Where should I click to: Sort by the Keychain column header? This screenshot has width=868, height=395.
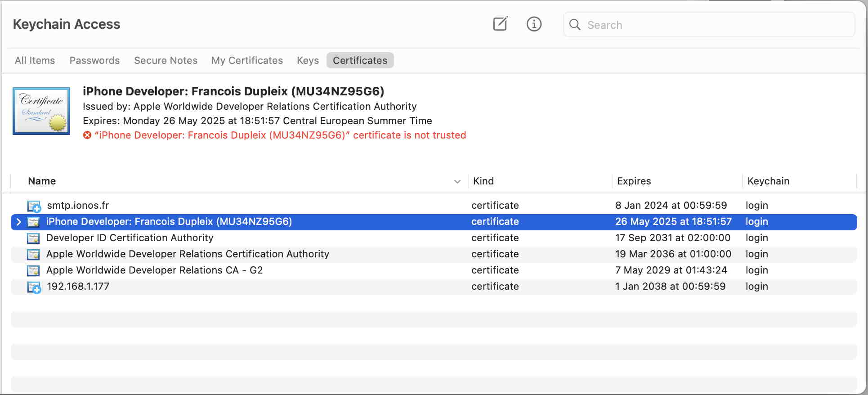[768, 181]
